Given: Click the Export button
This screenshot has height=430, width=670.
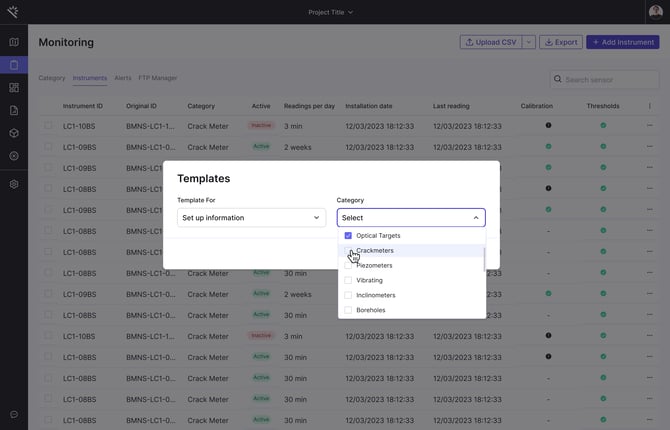Looking at the screenshot, I should click(x=561, y=42).
